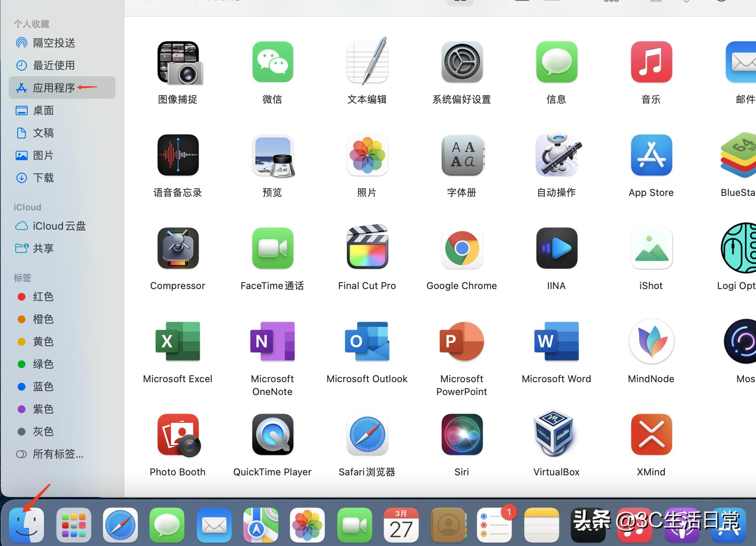Launch Final Cut Pro
Viewport: 756px width, 546px height.
coord(367,248)
